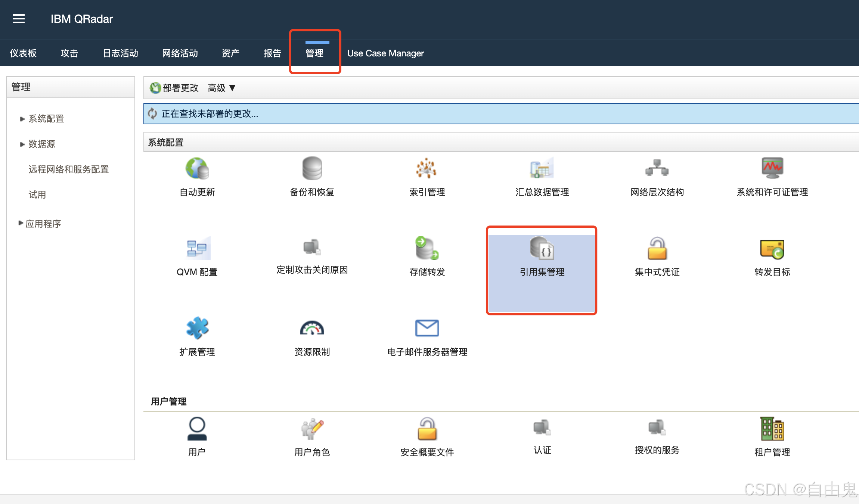This screenshot has width=859, height=504.
Task: Switch to Use Case Manager tab
Action: point(385,53)
